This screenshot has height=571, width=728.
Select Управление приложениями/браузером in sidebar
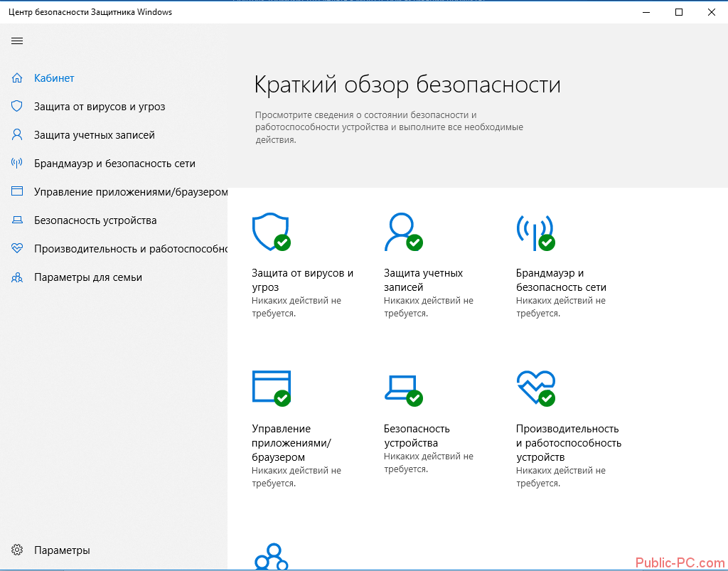[131, 192]
